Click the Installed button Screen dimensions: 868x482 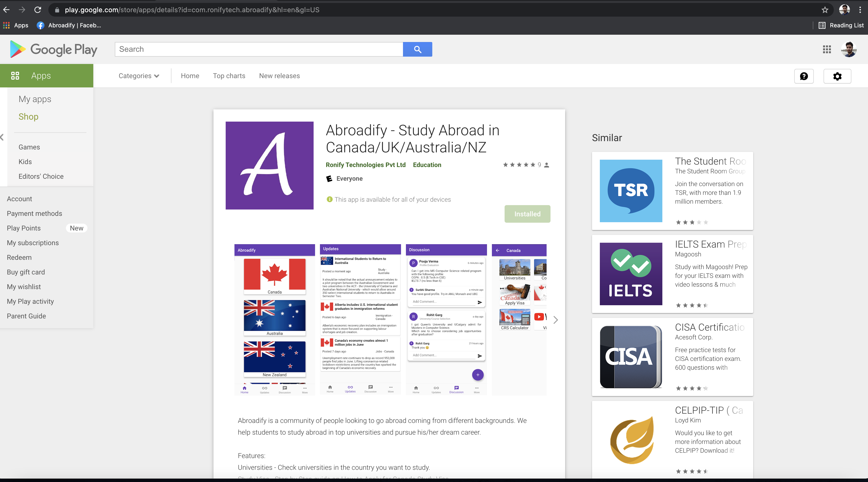click(527, 214)
